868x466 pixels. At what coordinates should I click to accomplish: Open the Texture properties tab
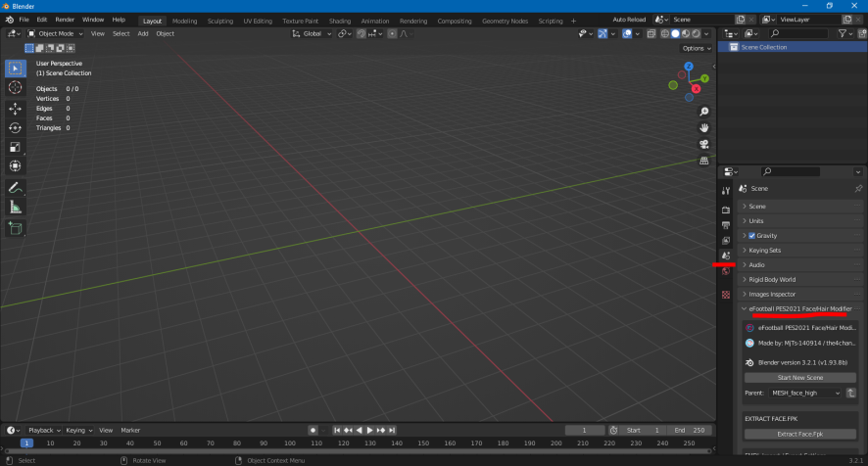click(726, 295)
